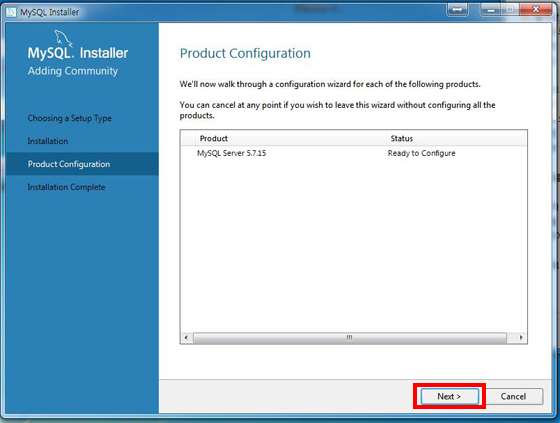Viewport: 560px width, 423px height.
Task: Click the right scroll arrow of the product list
Action: point(521,337)
